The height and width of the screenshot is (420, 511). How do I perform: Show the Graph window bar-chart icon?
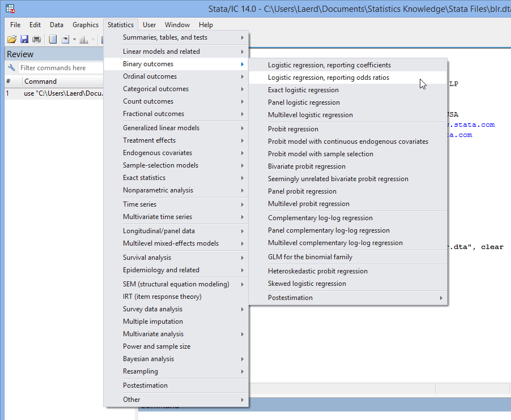pyautogui.click(x=83, y=38)
